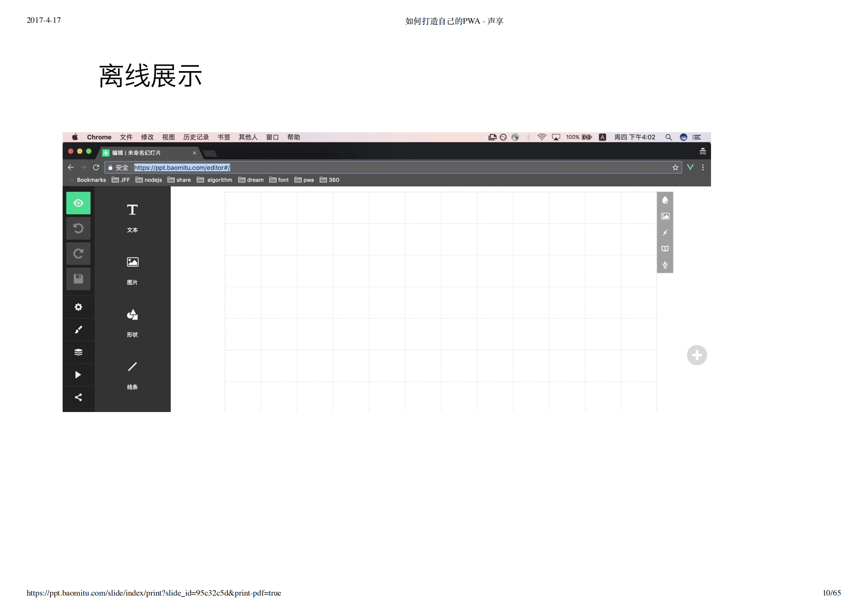Viewport: 868px width, 613px height.
Task: Select the 线条 (Line) insert tool
Action: [132, 373]
